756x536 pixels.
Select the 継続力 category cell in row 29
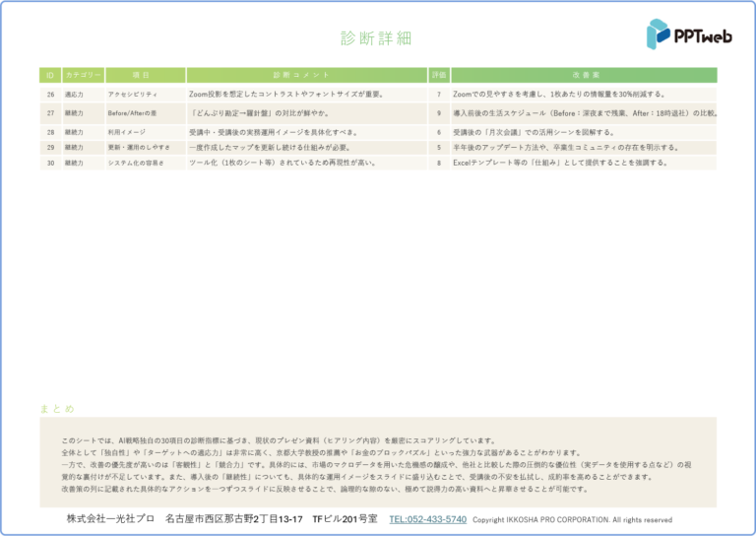tap(84, 148)
